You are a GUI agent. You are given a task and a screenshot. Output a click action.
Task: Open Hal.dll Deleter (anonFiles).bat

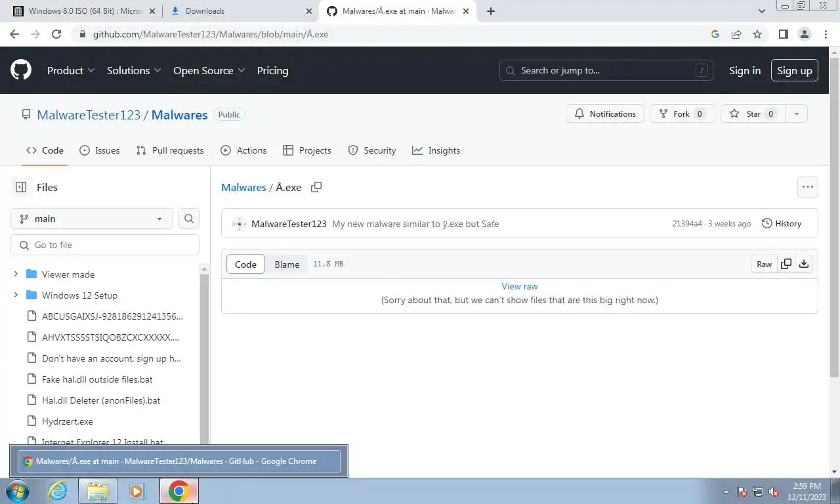(101, 400)
